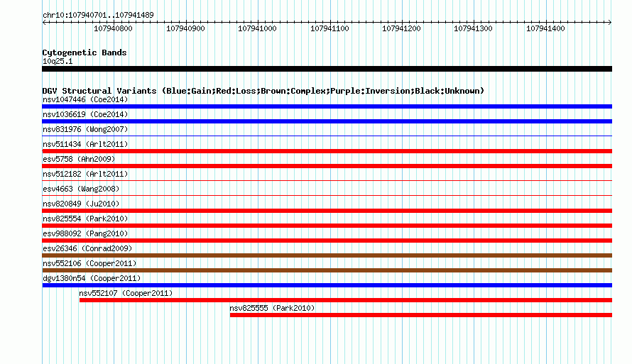Viewport: 632px width, 364px height.
Task: Open variant esv988092 (Pang2010) label
Action: tap(85, 233)
